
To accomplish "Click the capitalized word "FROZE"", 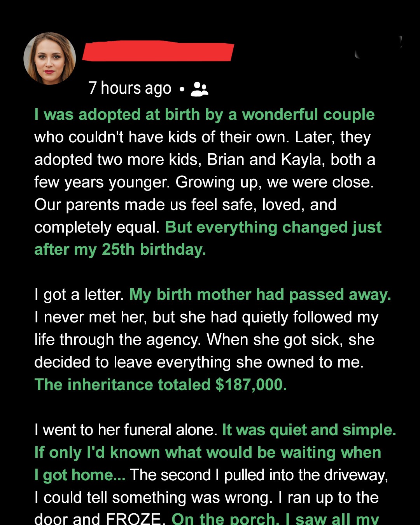I will (133, 519).
